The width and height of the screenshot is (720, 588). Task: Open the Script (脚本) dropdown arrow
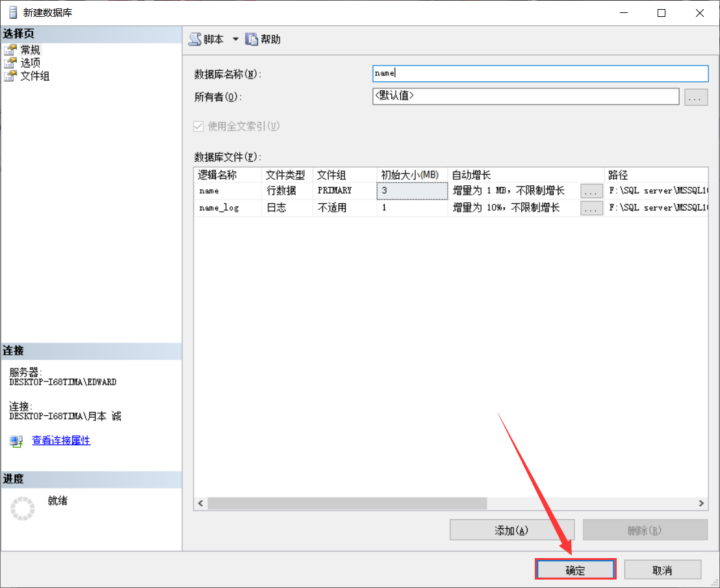point(236,40)
